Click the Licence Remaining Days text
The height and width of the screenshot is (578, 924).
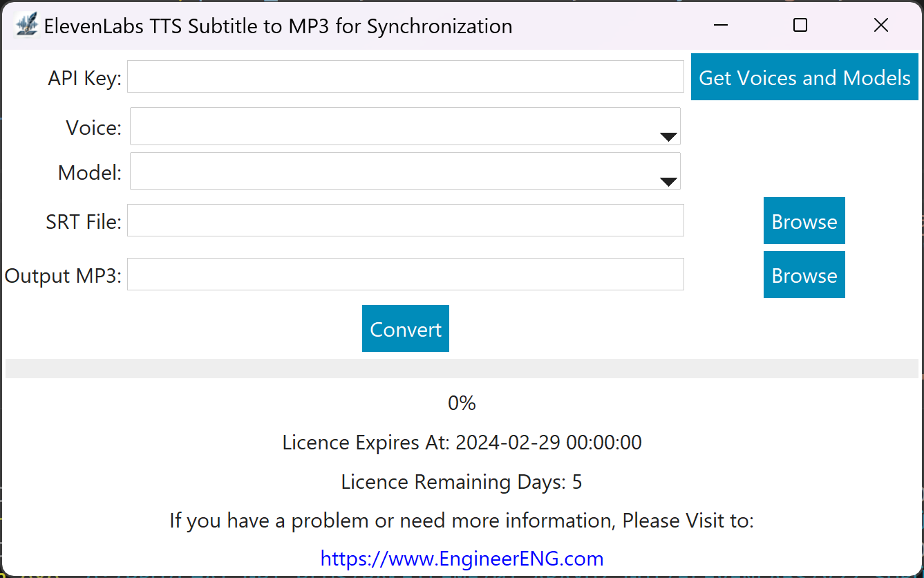pos(462,482)
